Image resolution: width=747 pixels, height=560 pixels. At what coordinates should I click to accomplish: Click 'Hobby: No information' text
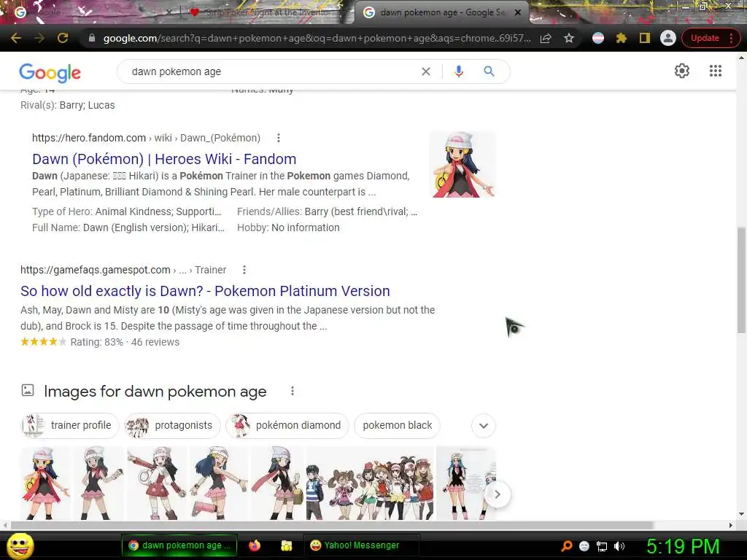(288, 227)
